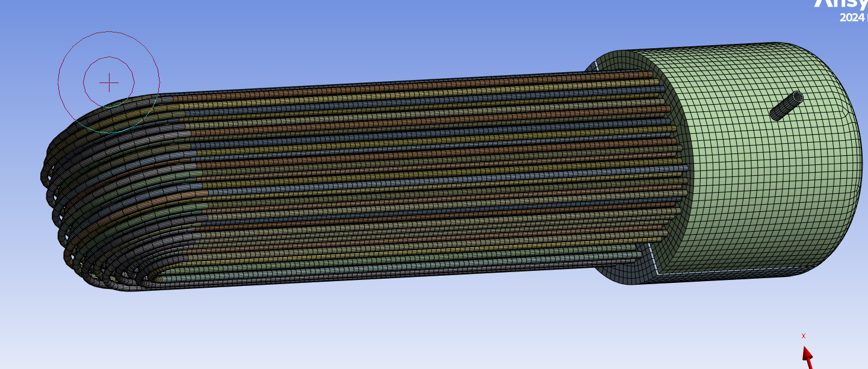Viewport: 868px width, 369px height.
Task: Click the 2024 version text
Action: coord(852,18)
